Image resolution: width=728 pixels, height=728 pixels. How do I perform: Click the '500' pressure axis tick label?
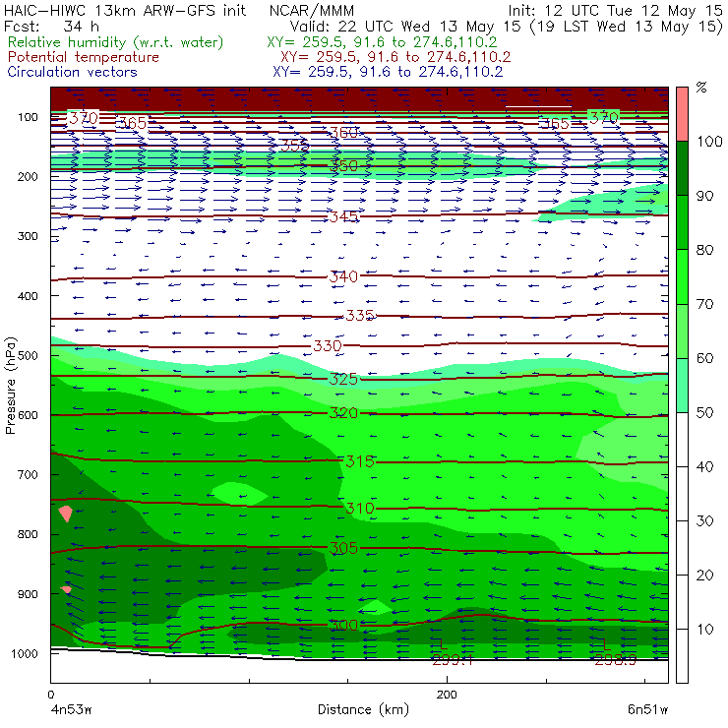[x=28, y=356]
